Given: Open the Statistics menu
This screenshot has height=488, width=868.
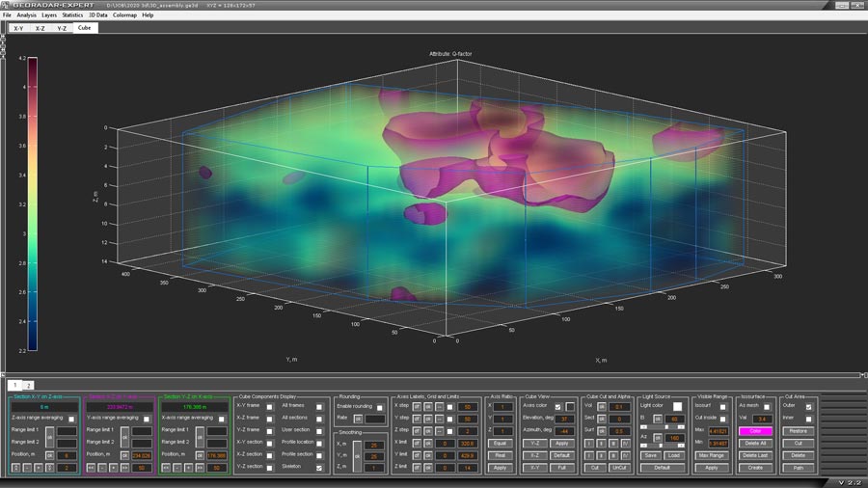Looking at the screenshot, I should click(72, 15).
